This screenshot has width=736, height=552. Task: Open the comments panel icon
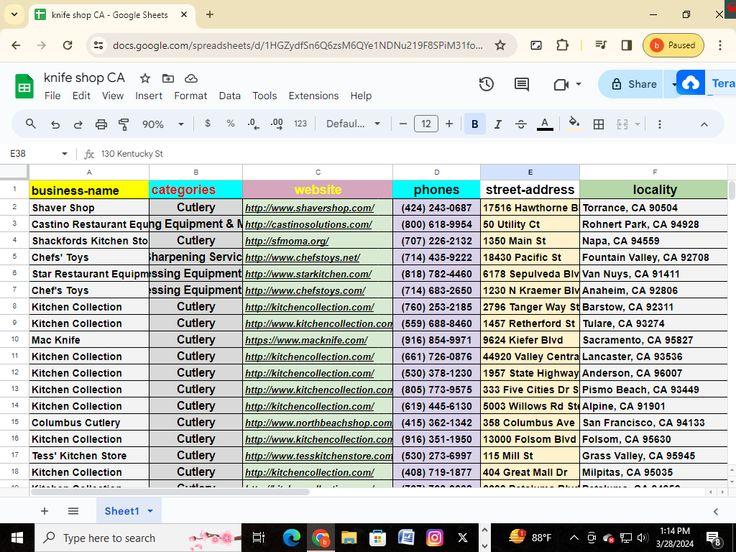[521, 84]
